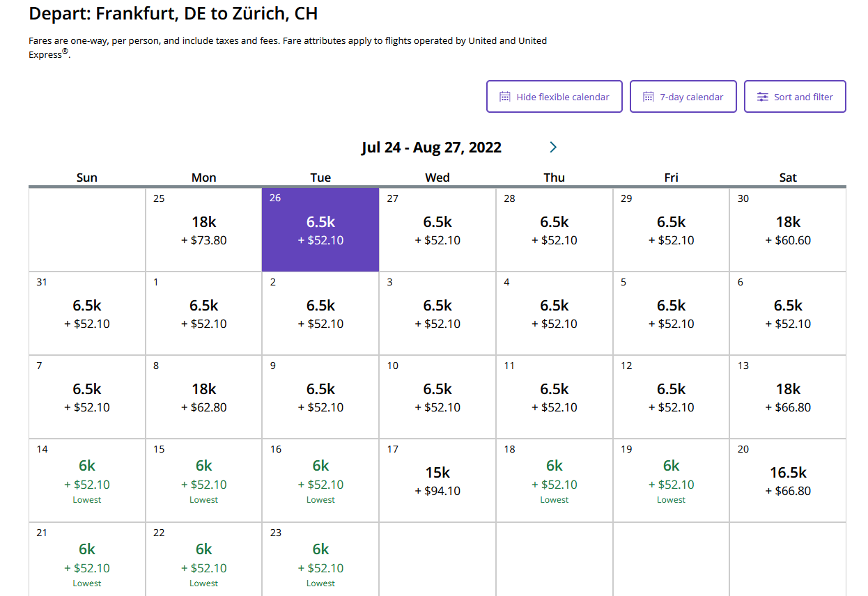Image resolution: width=868 pixels, height=596 pixels.
Task: Pick August 8 fare with $62.80 fees
Action: pyautogui.click(x=204, y=397)
